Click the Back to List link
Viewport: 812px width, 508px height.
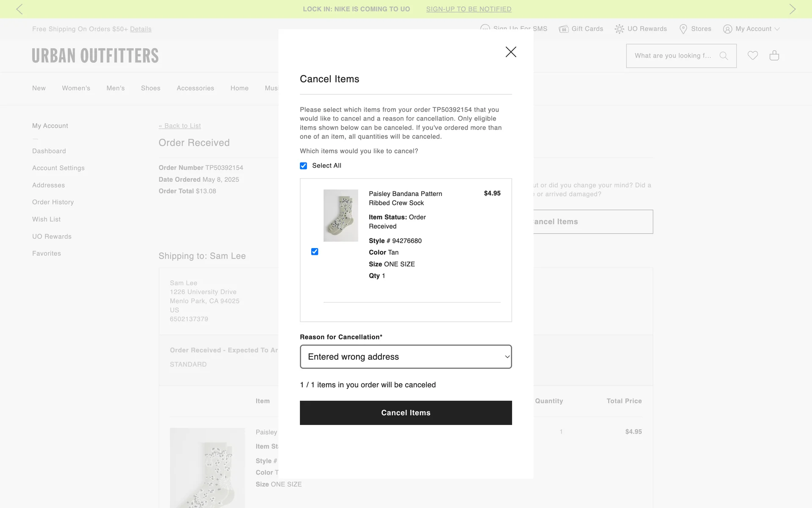[180, 126]
